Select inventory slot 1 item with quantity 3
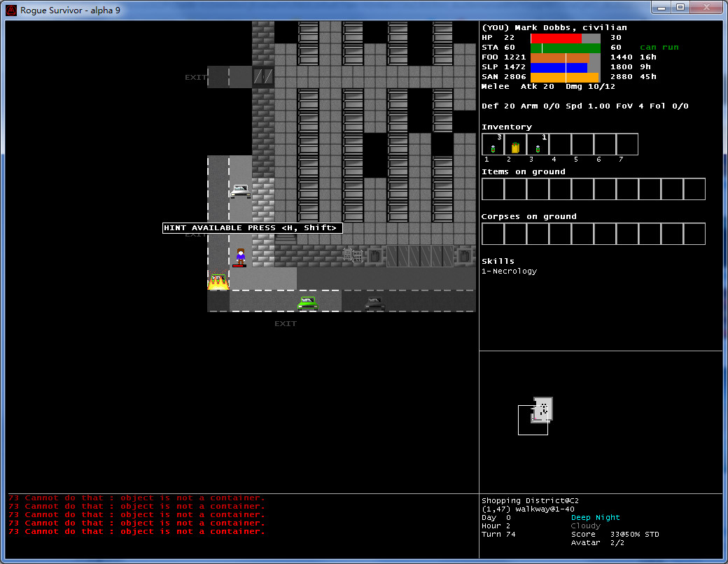This screenshot has width=728, height=564. (493, 144)
